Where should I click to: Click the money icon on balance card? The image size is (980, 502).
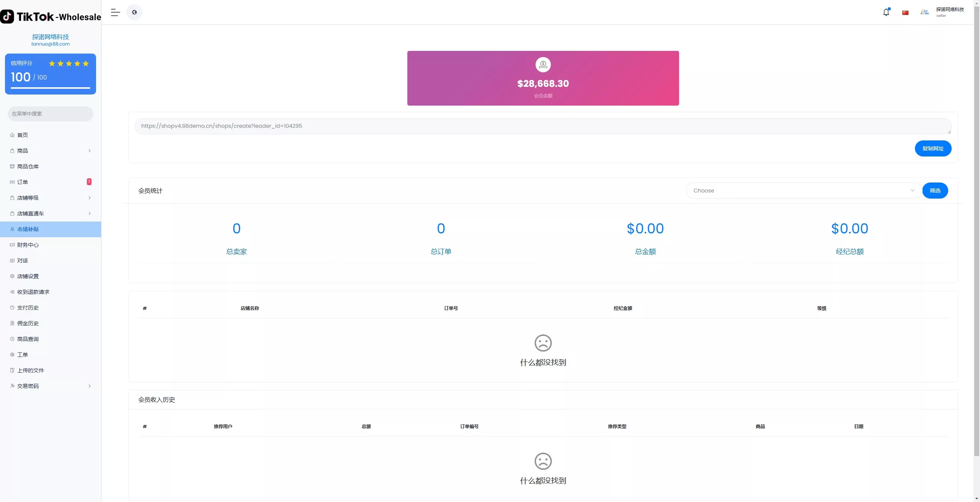pos(543,65)
